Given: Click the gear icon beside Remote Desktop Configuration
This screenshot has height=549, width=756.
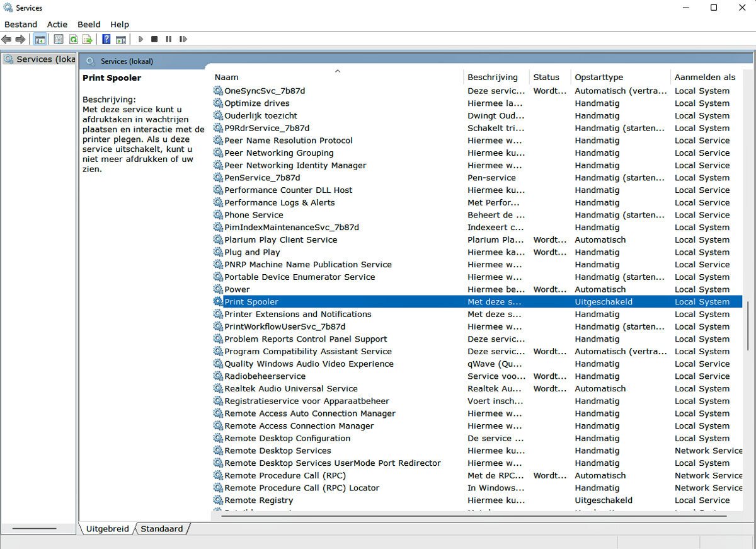Looking at the screenshot, I should (x=218, y=438).
